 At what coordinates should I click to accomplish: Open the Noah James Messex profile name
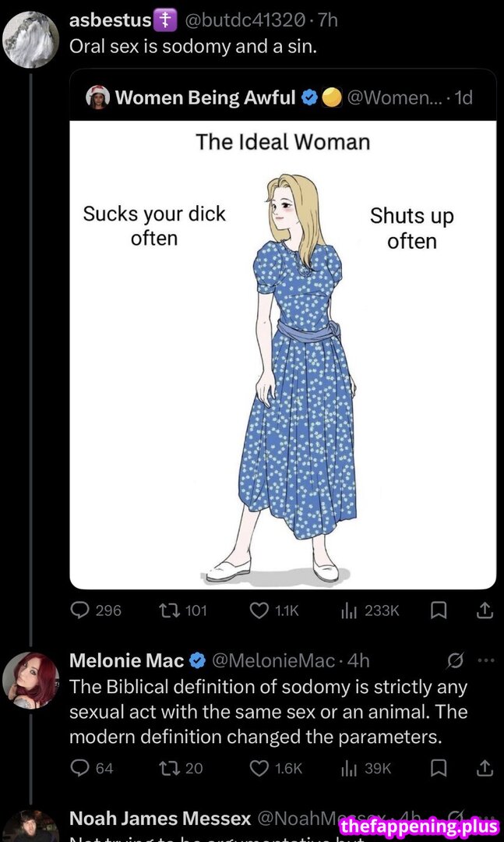[160, 818]
